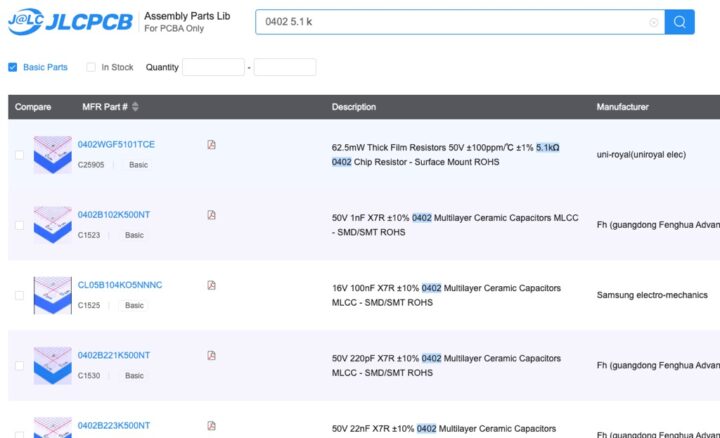This screenshot has width=720, height=438.
Task: Open the PDF datasheet for 0402WGF5101TCE
Action: click(211, 145)
